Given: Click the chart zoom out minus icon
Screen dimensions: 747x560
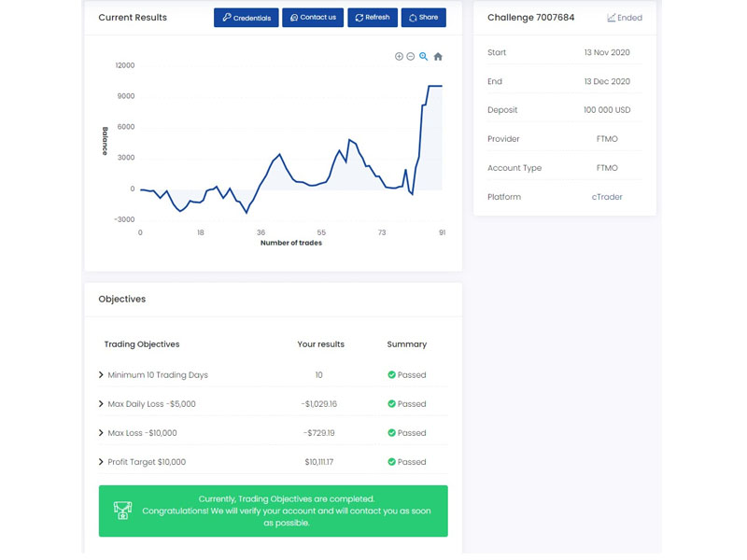Looking at the screenshot, I should point(410,57).
